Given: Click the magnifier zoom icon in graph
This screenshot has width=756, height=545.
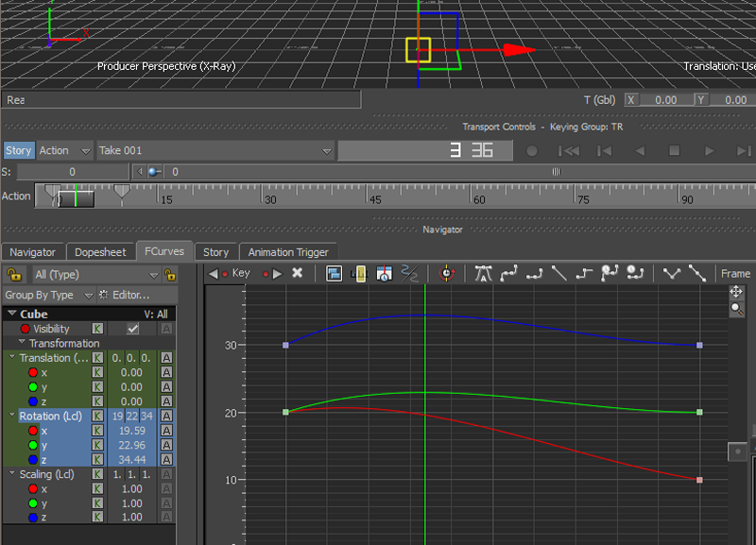Looking at the screenshot, I should [x=737, y=309].
